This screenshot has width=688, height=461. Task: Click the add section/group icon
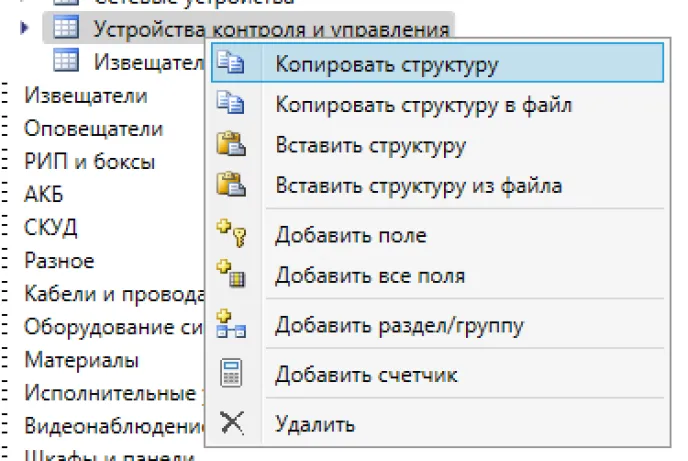tap(231, 325)
